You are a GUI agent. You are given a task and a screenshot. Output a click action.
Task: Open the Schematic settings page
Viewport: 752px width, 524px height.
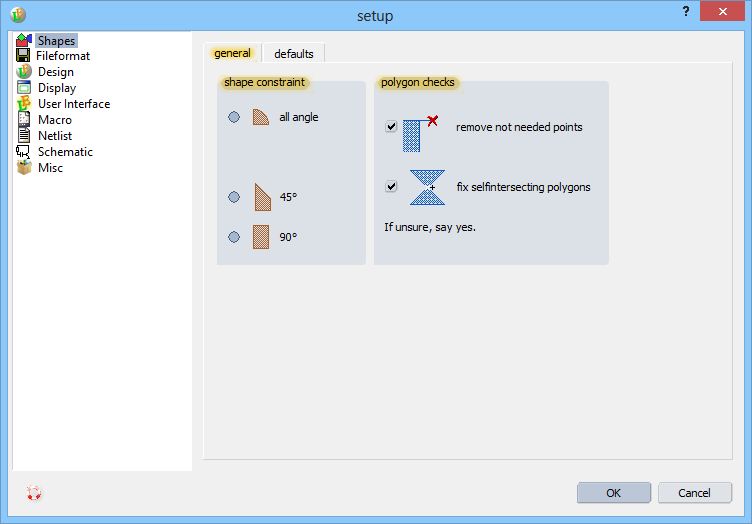click(65, 151)
